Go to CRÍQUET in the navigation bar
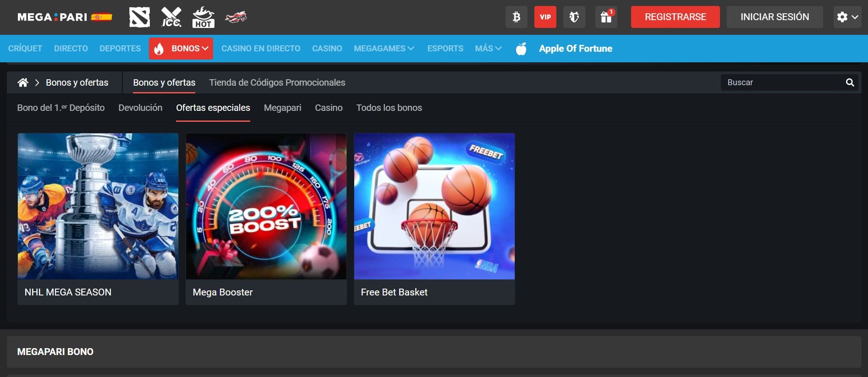Image resolution: width=868 pixels, height=377 pixels. click(25, 49)
